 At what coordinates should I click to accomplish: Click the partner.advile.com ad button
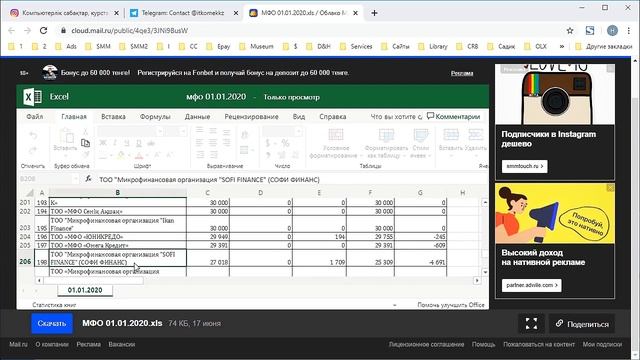531,285
